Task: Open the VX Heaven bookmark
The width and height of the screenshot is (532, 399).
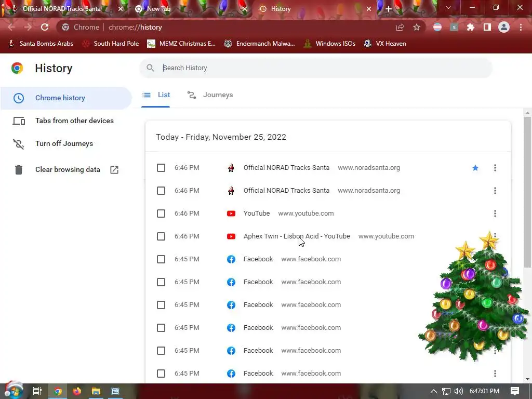Action: 385,44
